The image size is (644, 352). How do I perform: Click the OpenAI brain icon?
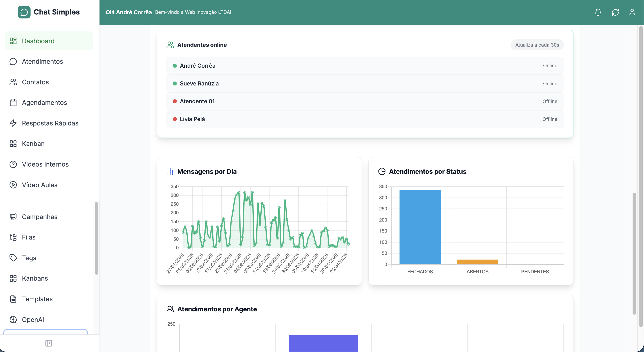click(13, 319)
